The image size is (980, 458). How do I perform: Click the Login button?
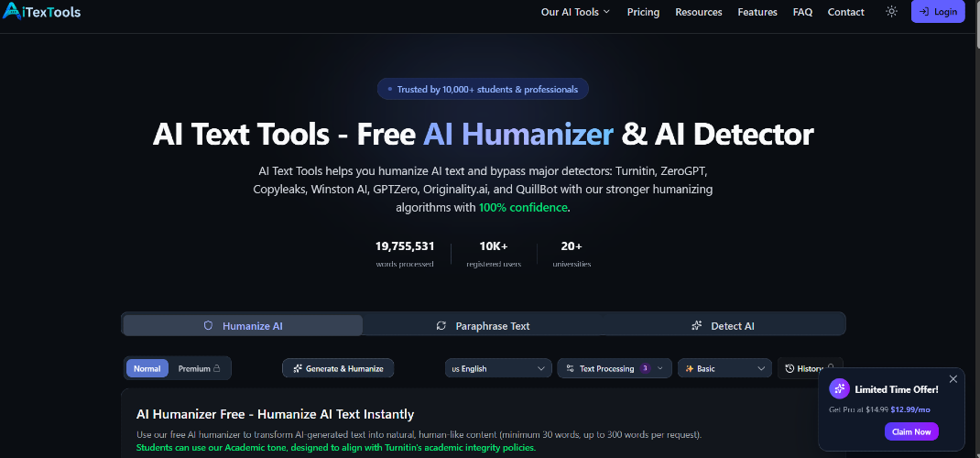pyautogui.click(x=938, y=12)
